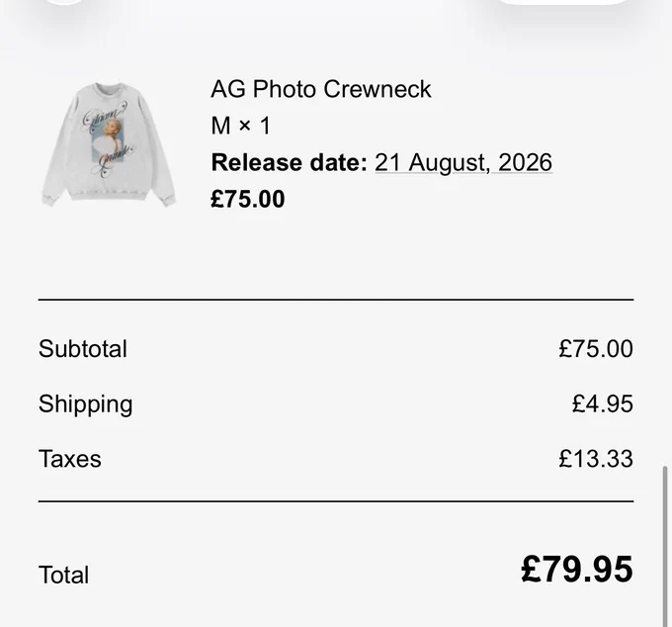Tap the partially visible rounded button at top right
The width and height of the screenshot is (672, 627).
562,2
